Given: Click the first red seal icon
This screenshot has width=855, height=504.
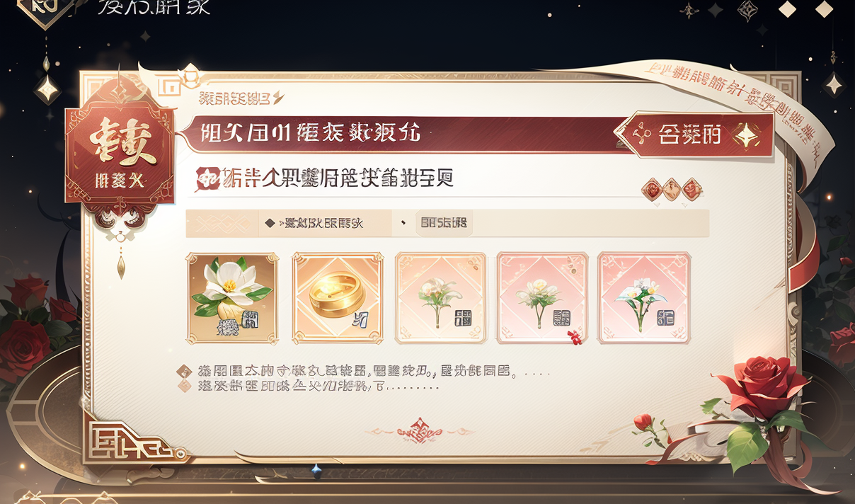Looking at the screenshot, I should pyautogui.click(x=650, y=190).
